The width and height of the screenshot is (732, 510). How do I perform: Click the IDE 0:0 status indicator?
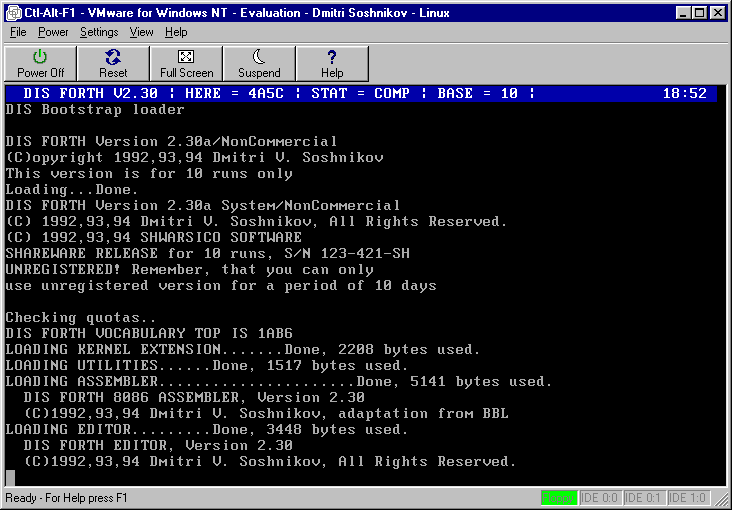(601, 498)
